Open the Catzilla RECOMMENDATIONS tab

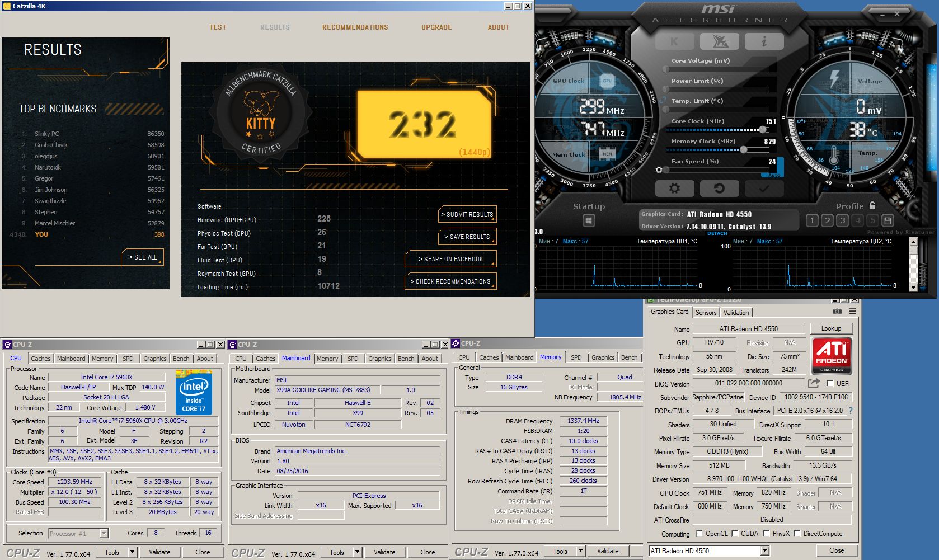pos(355,27)
